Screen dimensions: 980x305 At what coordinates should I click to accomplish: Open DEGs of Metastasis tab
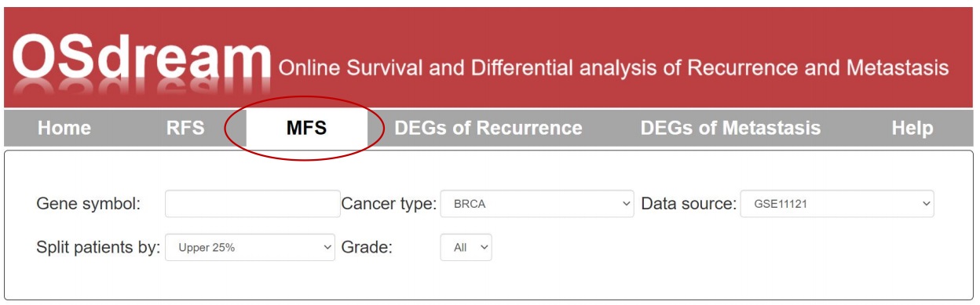pos(730,128)
